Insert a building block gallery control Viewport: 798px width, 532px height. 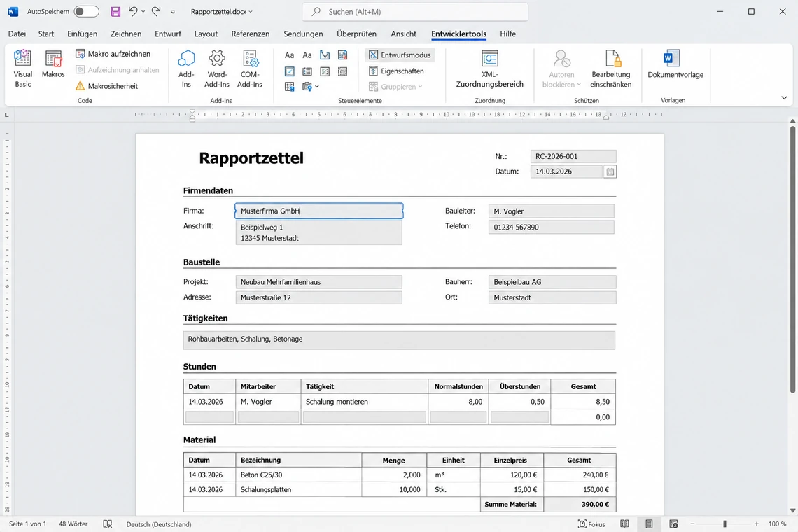pyautogui.click(x=342, y=55)
